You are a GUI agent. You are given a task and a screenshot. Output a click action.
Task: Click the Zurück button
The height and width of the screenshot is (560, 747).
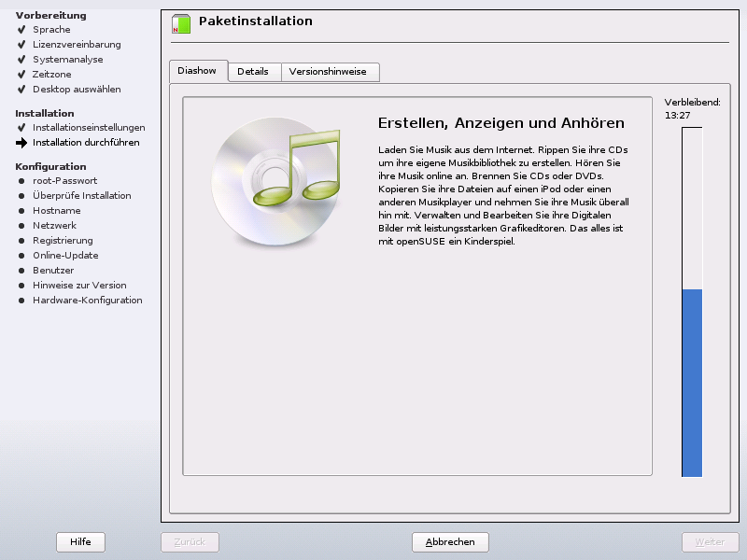190,542
